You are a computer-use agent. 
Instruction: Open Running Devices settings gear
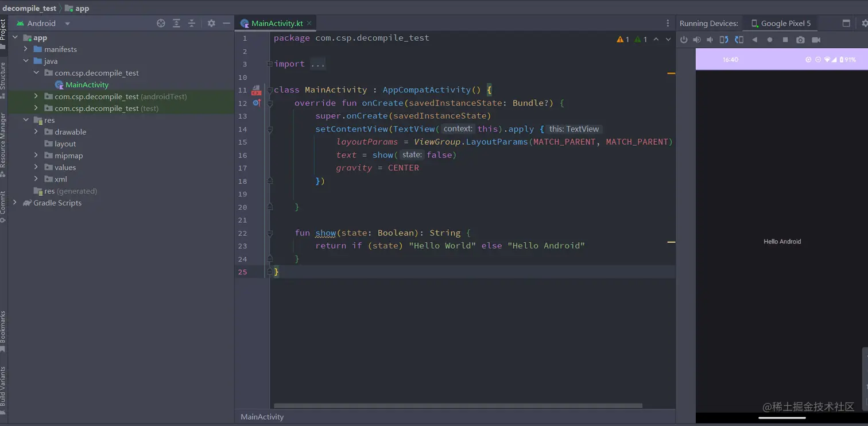(865, 23)
